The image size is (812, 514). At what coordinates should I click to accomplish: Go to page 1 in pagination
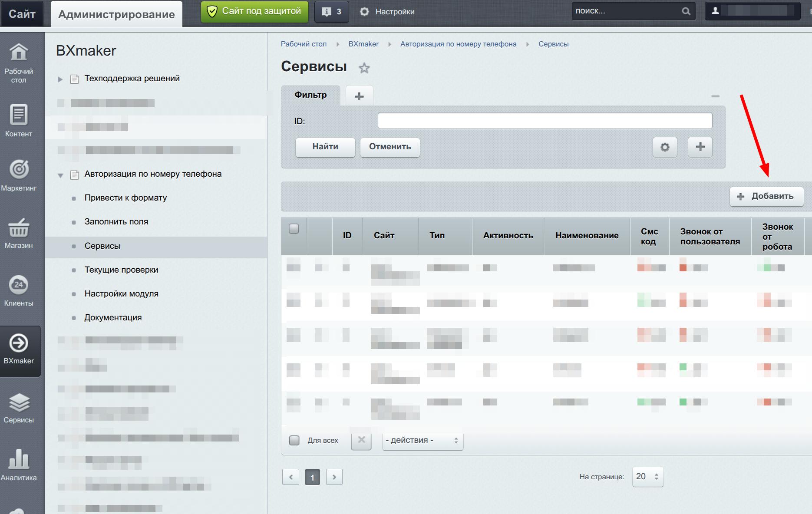click(x=312, y=477)
